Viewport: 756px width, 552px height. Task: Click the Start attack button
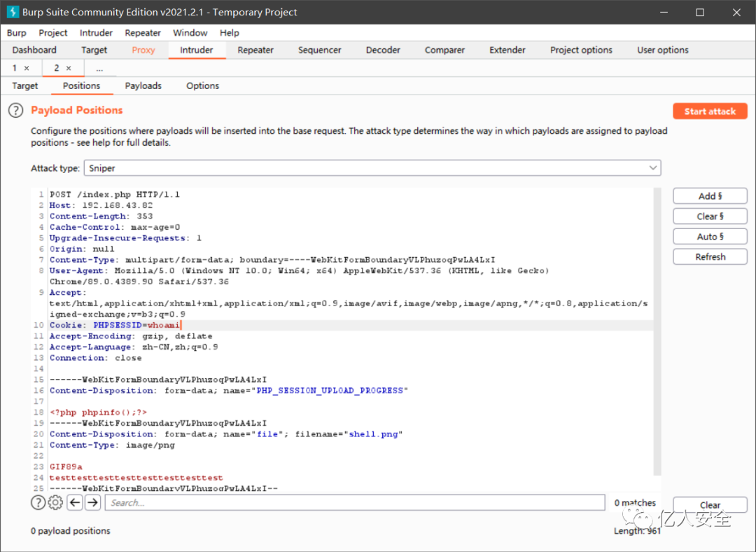(x=710, y=111)
